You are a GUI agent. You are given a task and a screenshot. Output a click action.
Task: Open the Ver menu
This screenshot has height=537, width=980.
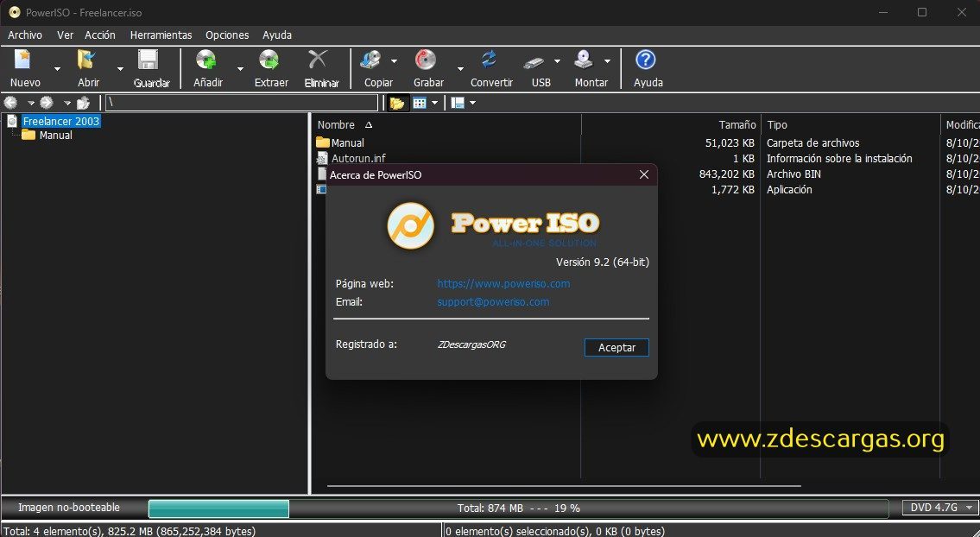[x=65, y=35]
